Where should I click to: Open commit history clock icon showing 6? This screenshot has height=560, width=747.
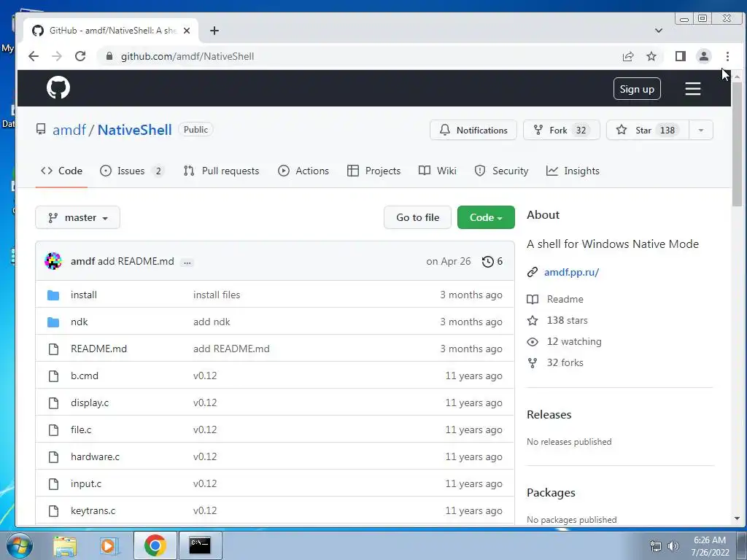pos(492,261)
